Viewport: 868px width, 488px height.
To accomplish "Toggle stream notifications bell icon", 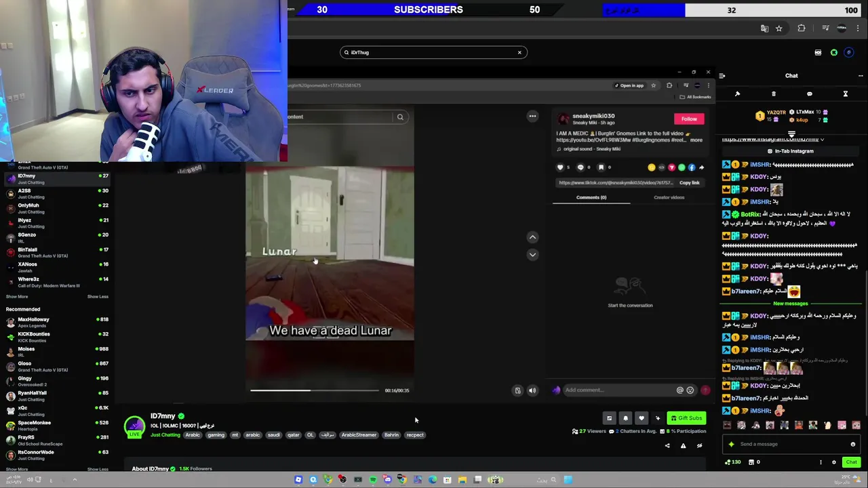I will (625, 418).
